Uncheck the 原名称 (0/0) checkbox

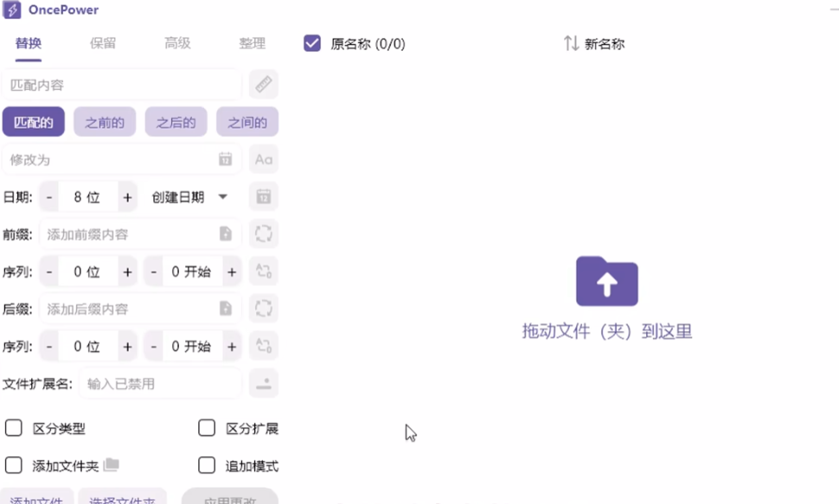click(x=311, y=42)
